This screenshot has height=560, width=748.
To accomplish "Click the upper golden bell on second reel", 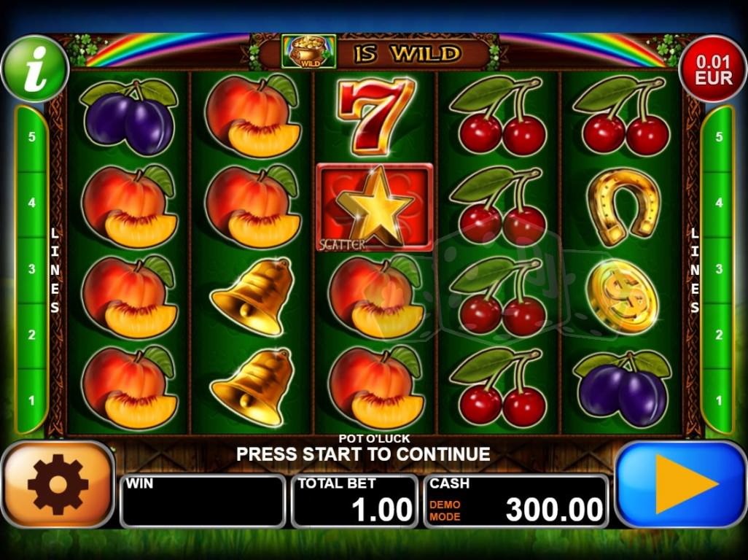I will click(x=252, y=296).
